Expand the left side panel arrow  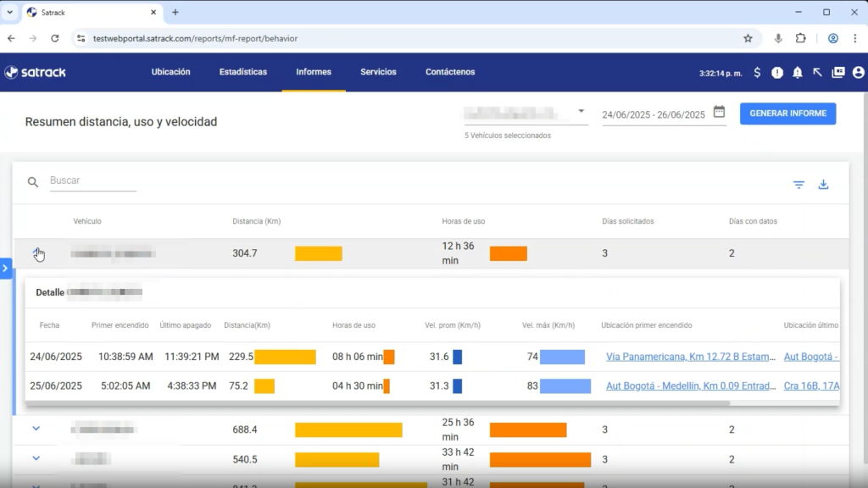[6, 269]
